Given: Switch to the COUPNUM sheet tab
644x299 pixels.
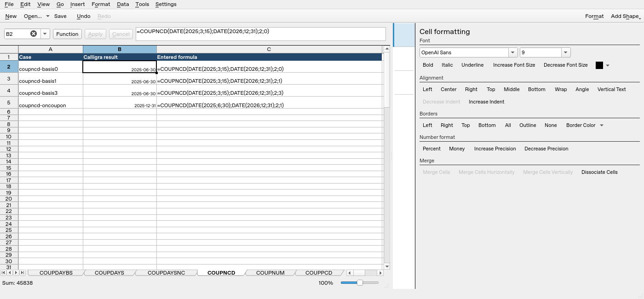Looking at the screenshot, I should 270,273.
